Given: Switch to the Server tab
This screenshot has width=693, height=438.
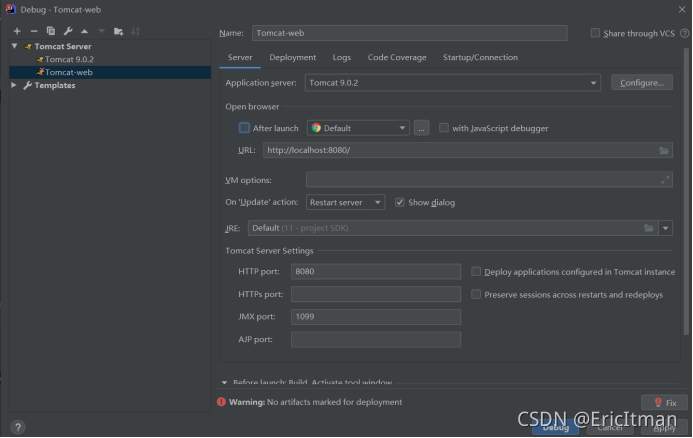Looking at the screenshot, I should click(x=240, y=57).
